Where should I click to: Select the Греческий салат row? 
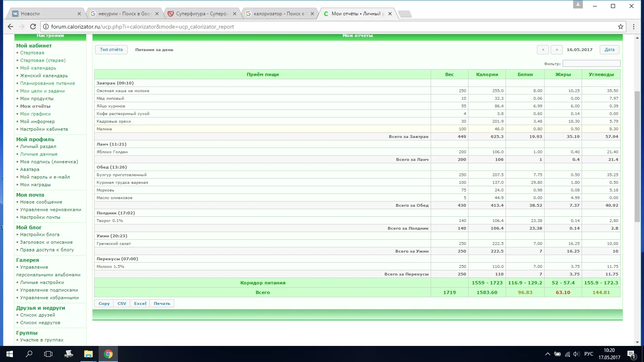point(357,243)
